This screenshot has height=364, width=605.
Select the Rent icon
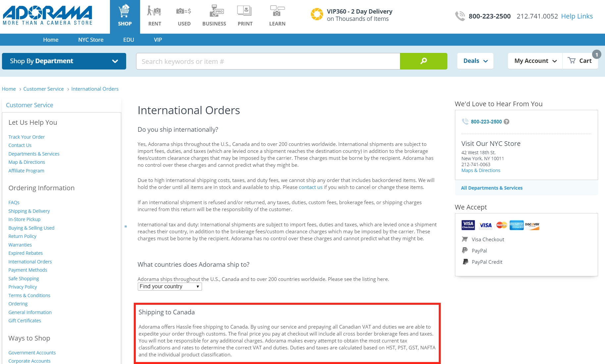coord(154,12)
